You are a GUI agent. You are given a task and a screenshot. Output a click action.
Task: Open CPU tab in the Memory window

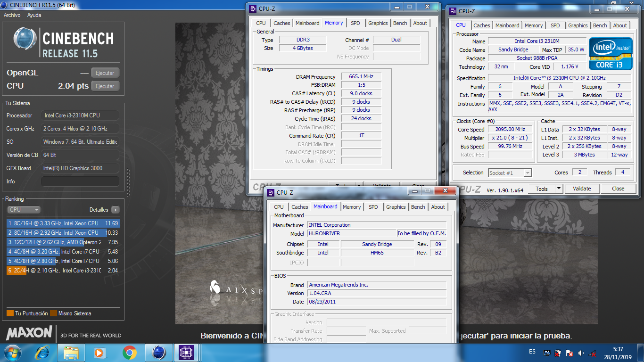(x=261, y=23)
